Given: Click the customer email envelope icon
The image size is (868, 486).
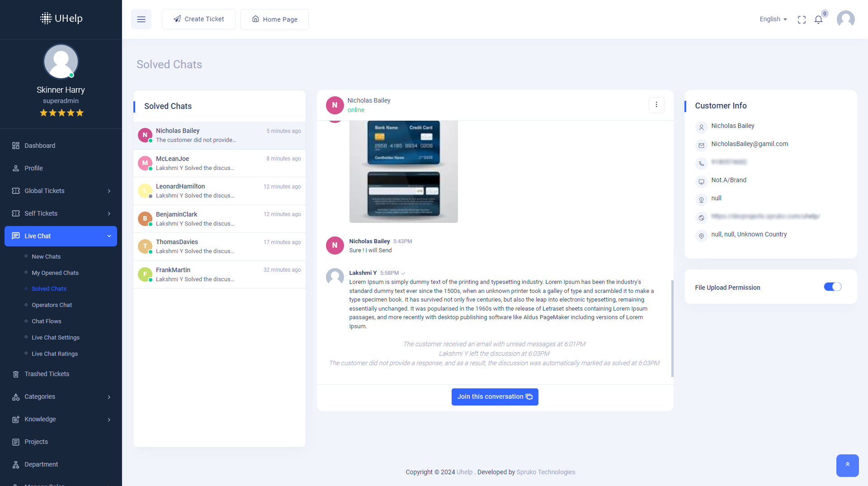Looking at the screenshot, I should click(701, 146).
